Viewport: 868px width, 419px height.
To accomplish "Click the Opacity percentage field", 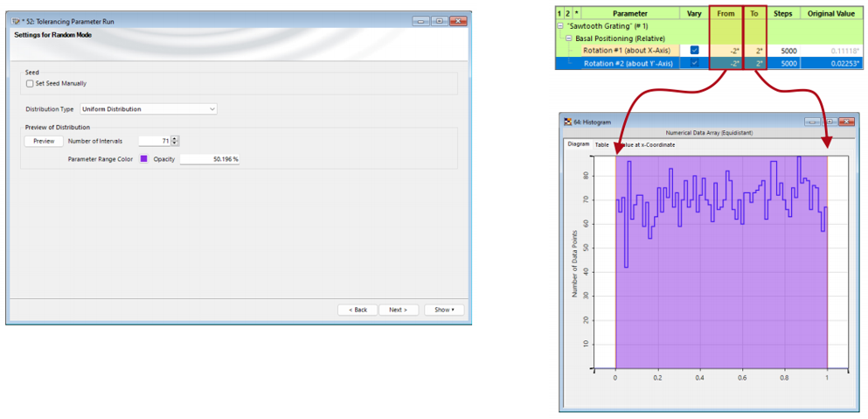I will [209, 159].
